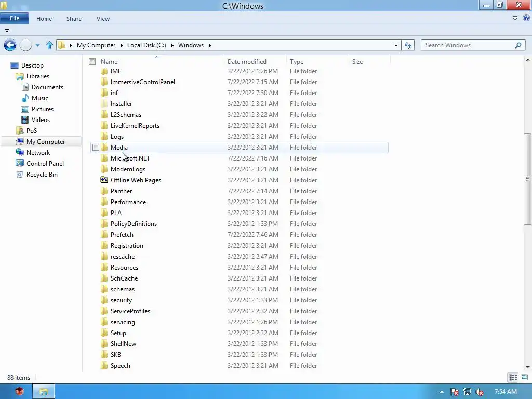532x399 pixels.
Task: Click the scrollbar up arrow
Action: pyautogui.click(x=527, y=60)
